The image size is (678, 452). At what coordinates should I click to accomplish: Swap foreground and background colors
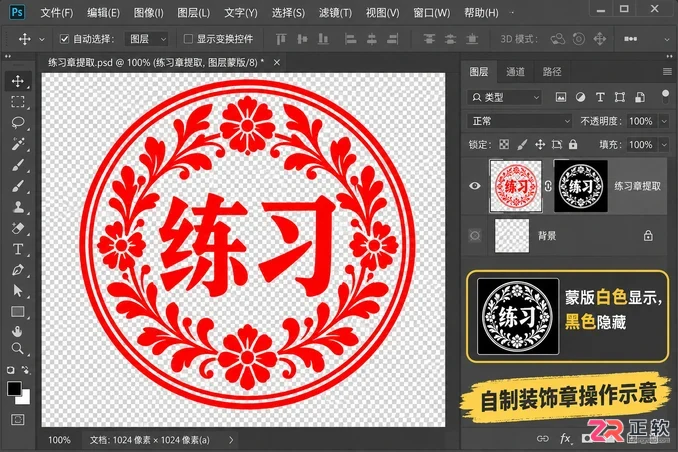(x=26, y=370)
